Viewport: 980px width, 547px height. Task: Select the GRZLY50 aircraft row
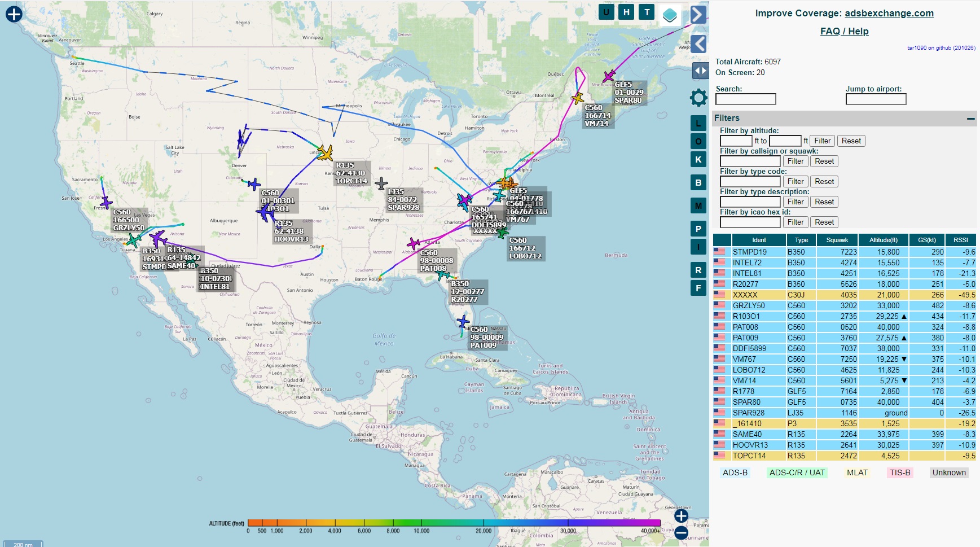[844, 305]
